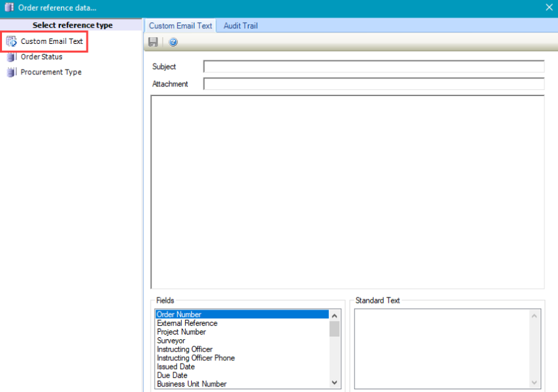This screenshot has height=392, width=558.
Task: Click into the Subject input field
Action: 373,66
